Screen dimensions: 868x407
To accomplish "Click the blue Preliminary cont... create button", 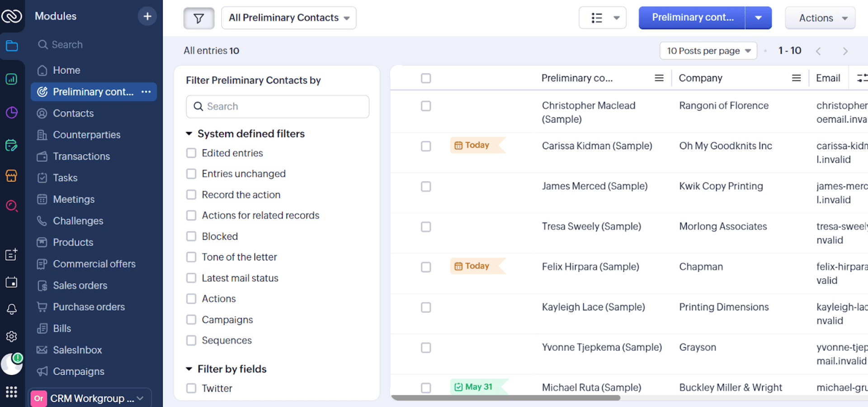I will coord(692,18).
